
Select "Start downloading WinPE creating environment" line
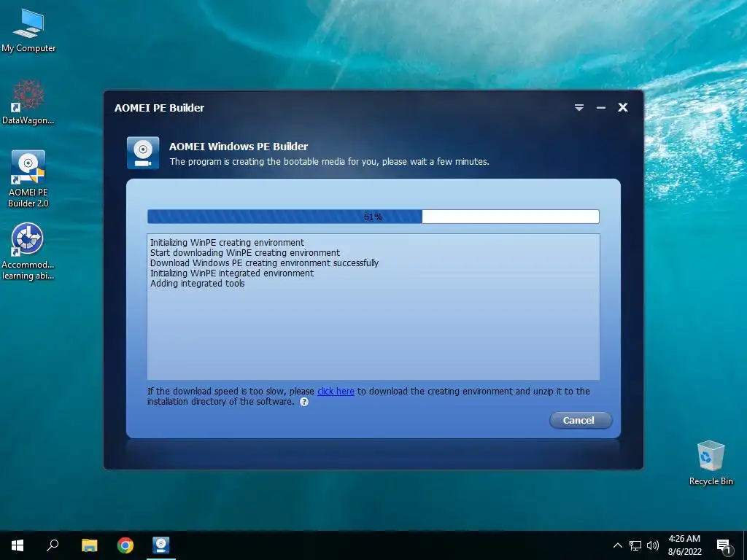tap(245, 252)
